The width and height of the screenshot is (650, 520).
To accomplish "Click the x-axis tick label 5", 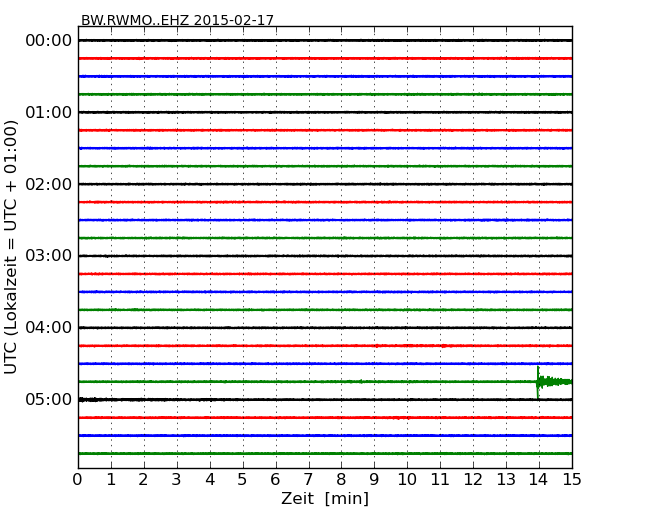I will point(243,480).
